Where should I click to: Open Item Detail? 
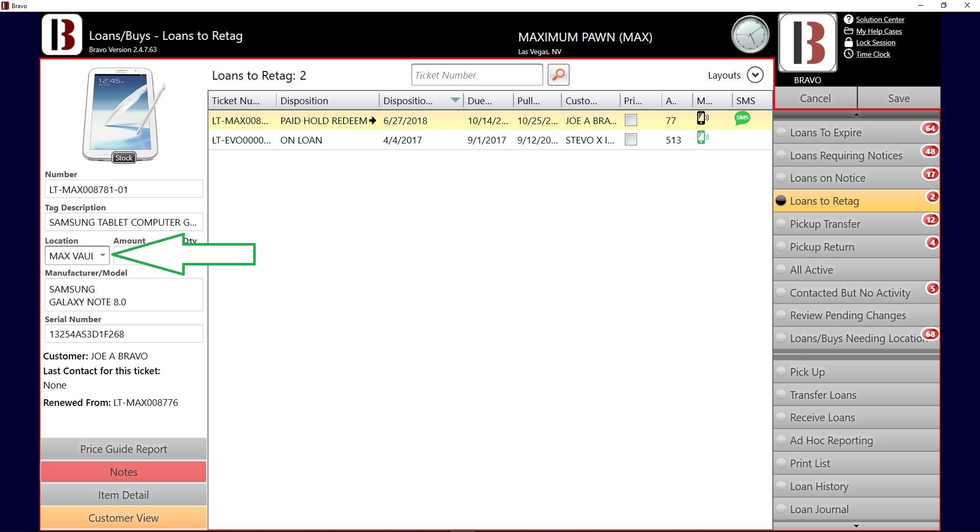[124, 495]
